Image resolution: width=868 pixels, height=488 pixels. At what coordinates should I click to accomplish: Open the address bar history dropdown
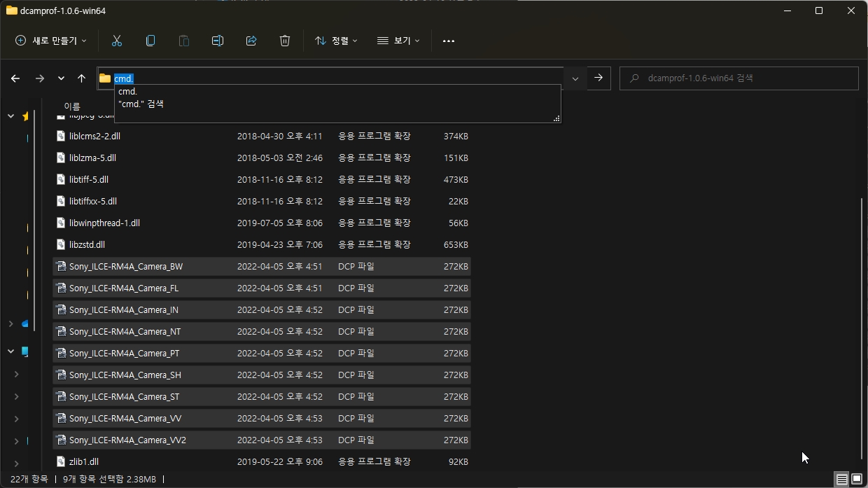click(x=575, y=78)
